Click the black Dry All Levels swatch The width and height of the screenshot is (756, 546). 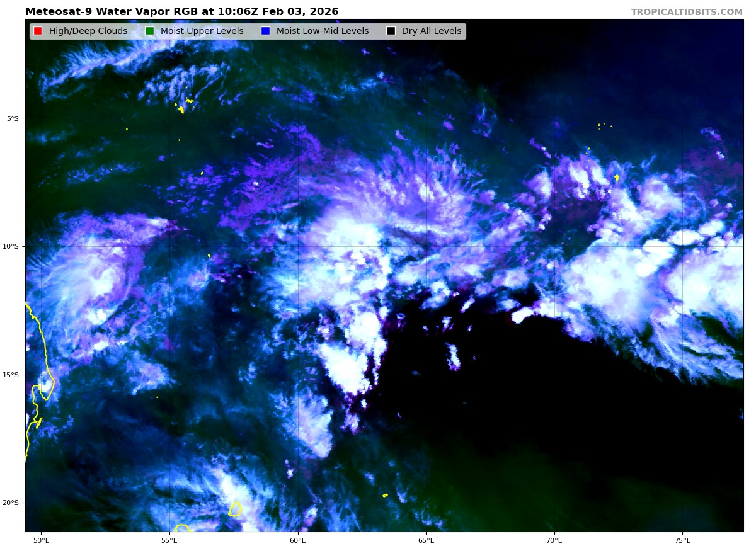click(x=391, y=31)
